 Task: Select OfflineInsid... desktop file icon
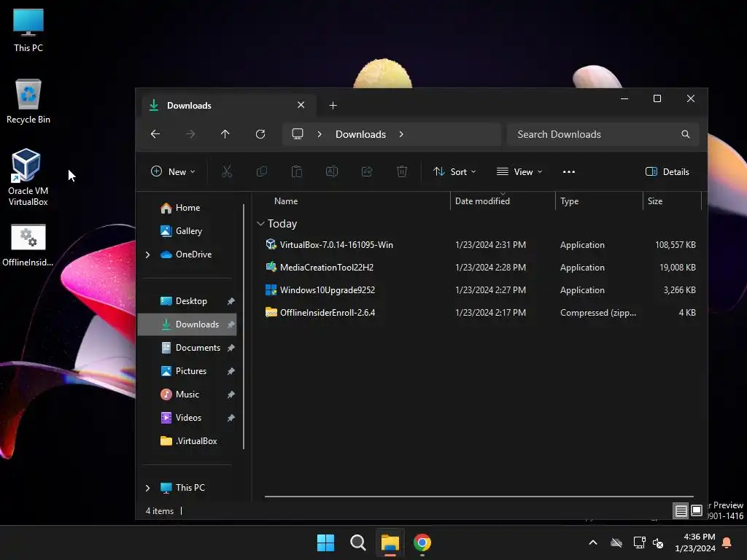(x=28, y=244)
